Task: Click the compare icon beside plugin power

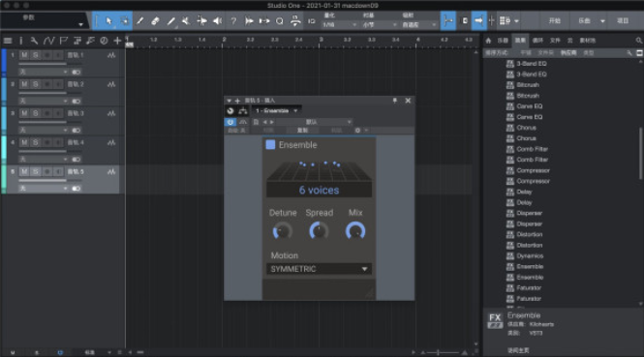Action: click(243, 122)
